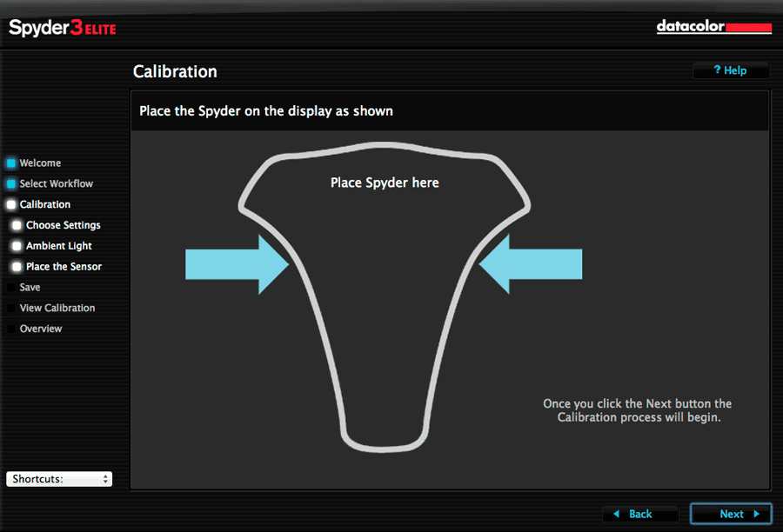Click the Welcome step indicator square
The width and height of the screenshot is (783, 532).
click(11, 163)
